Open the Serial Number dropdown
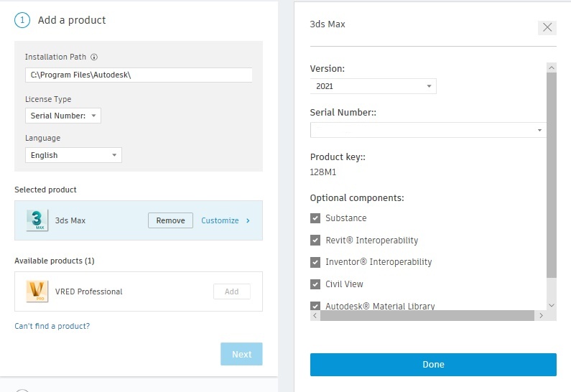Image resolution: width=571 pixels, height=392 pixels. pos(428,130)
